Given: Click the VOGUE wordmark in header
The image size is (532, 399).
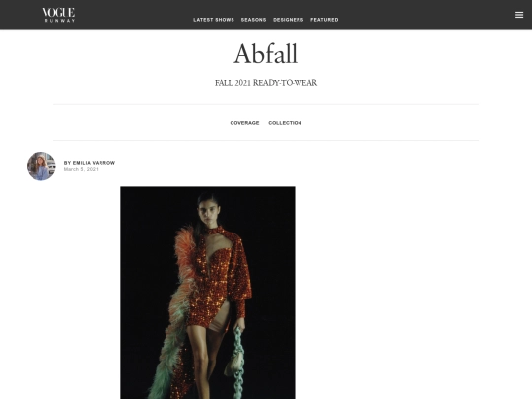Looking at the screenshot, I should click(59, 13).
